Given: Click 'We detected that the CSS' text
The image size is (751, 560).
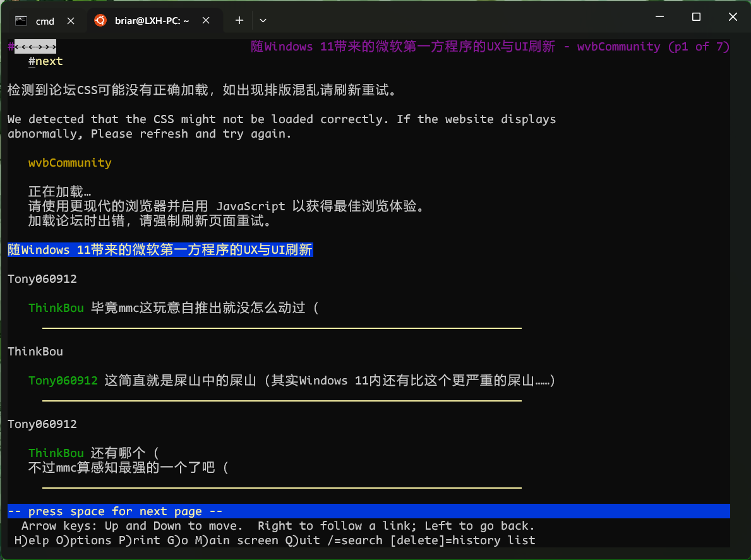Looking at the screenshot, I should pyautogui.click(x=282, y=119).
